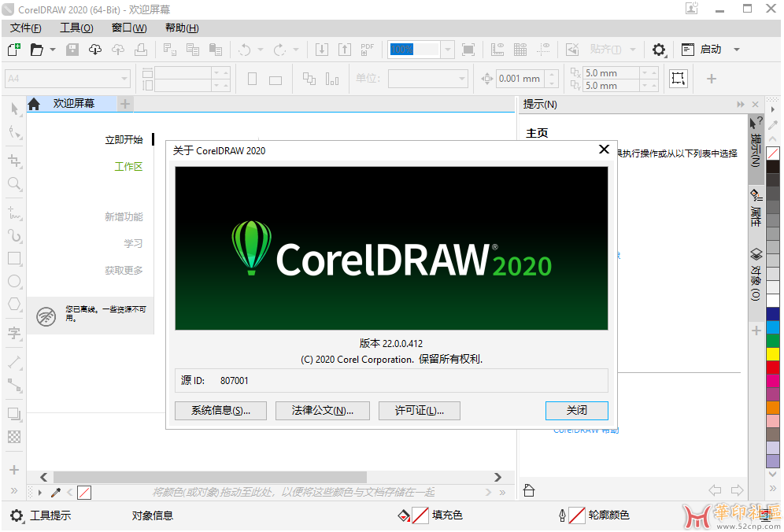Click the Print icon
This screenshot has height=532, width=784.
[141, 49]
